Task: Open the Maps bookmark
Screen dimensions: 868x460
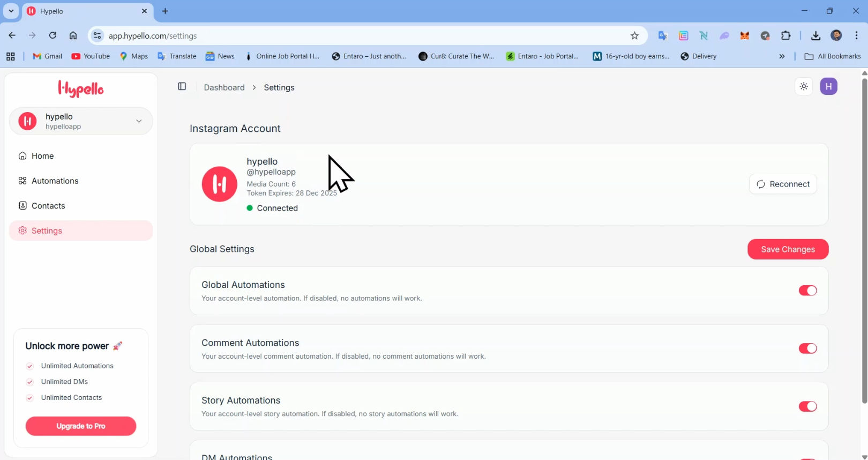Action: pyautogui.click(x=133, y=56)
